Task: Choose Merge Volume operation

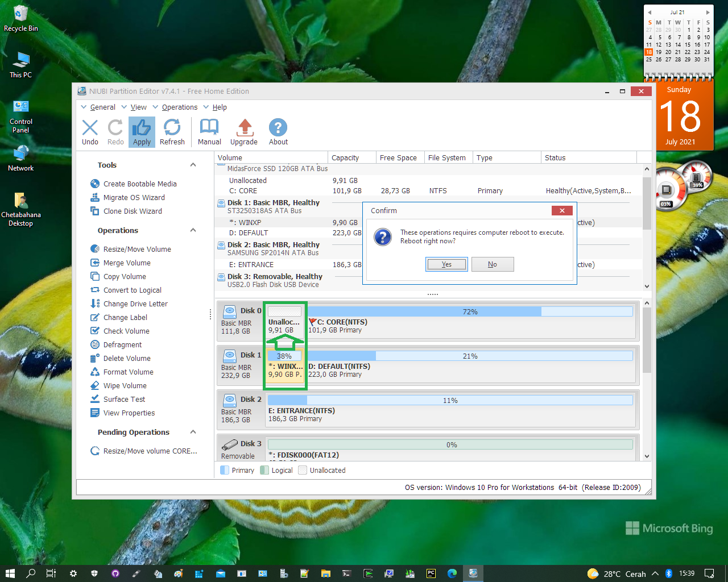Action: coord(121,263)
